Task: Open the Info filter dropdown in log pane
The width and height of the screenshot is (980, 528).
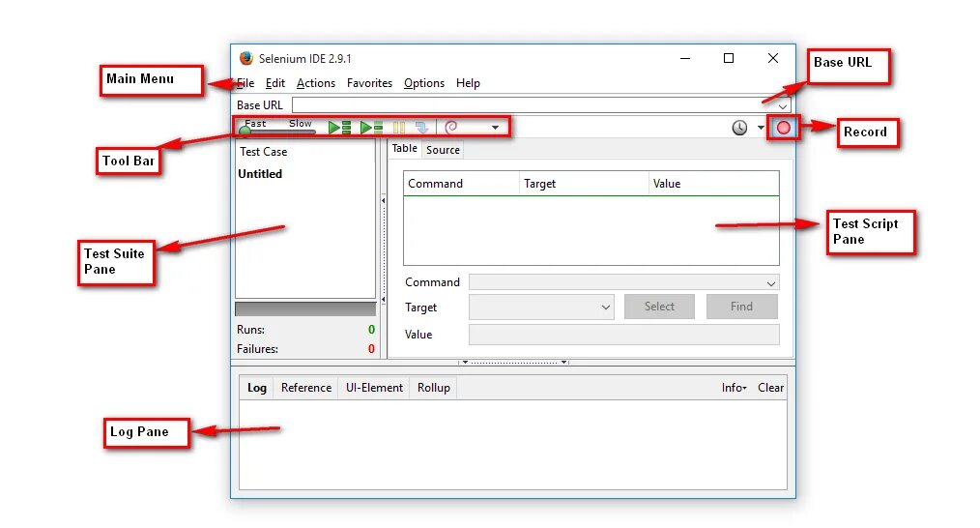Action: tap(734, 388)
